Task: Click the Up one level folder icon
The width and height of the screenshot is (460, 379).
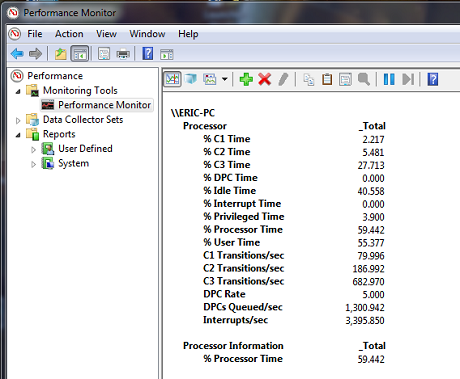Action: pyautogui.click(x=61, y=53)
